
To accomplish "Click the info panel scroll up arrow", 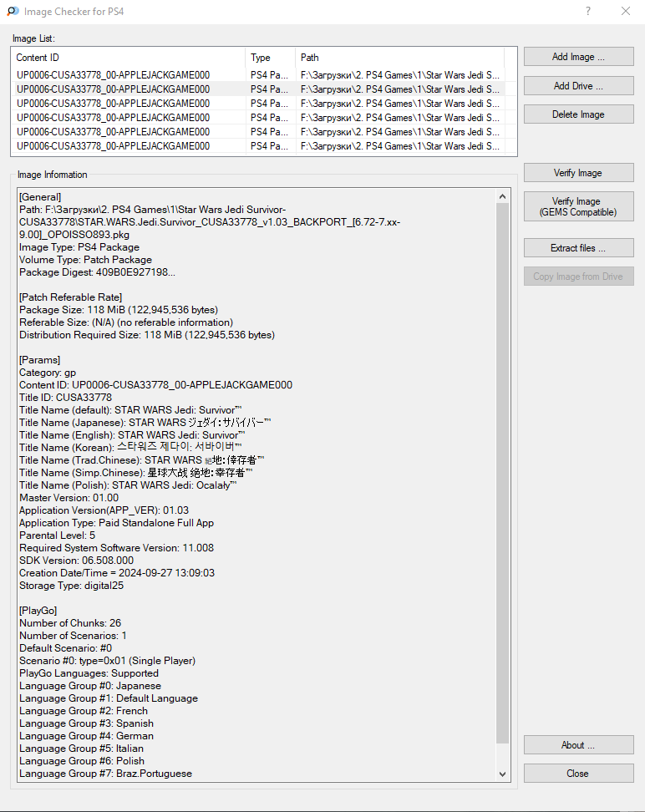I will [502, 196].
